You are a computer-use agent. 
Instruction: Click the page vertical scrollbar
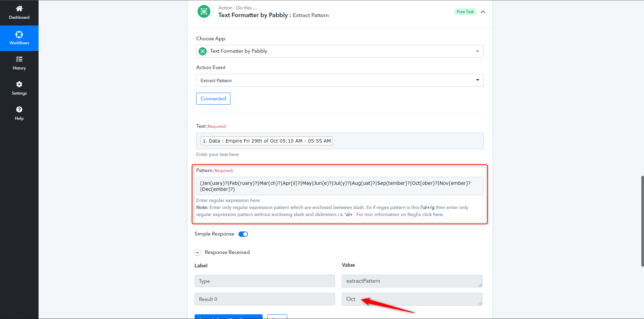coord(642,221)
